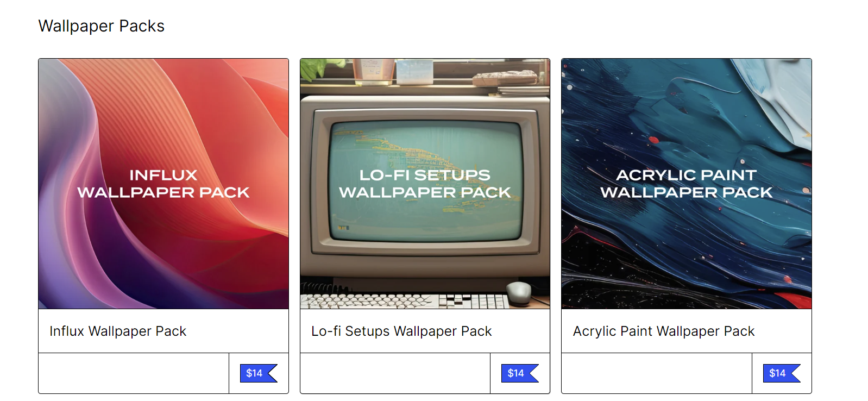Click the LO-FI SETUPS WALLPAPER PACK overlay text
The height and width of the screenshot is (401, 868).
tap(425, 184)
